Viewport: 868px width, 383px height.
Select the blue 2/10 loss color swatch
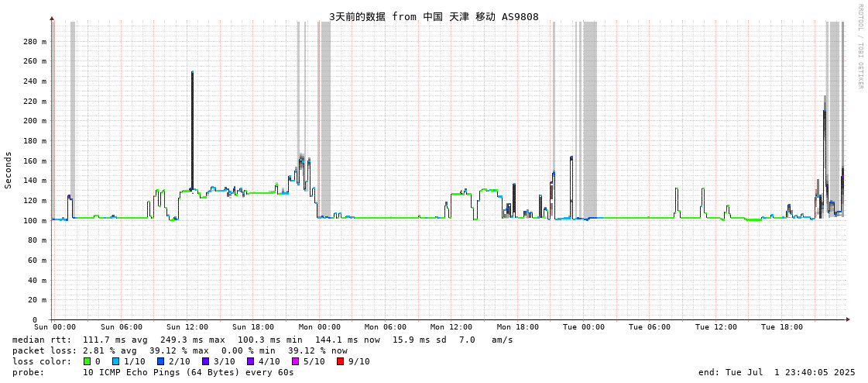click(161, 361)
